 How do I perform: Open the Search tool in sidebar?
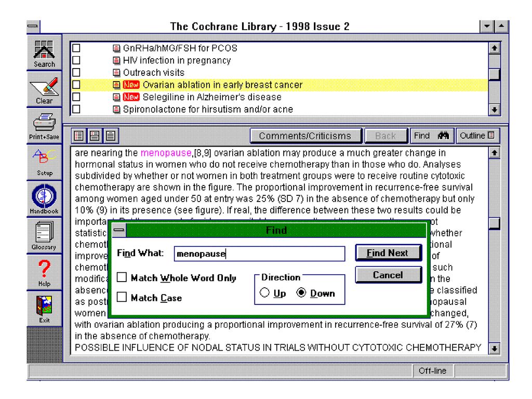coord(44,53)
